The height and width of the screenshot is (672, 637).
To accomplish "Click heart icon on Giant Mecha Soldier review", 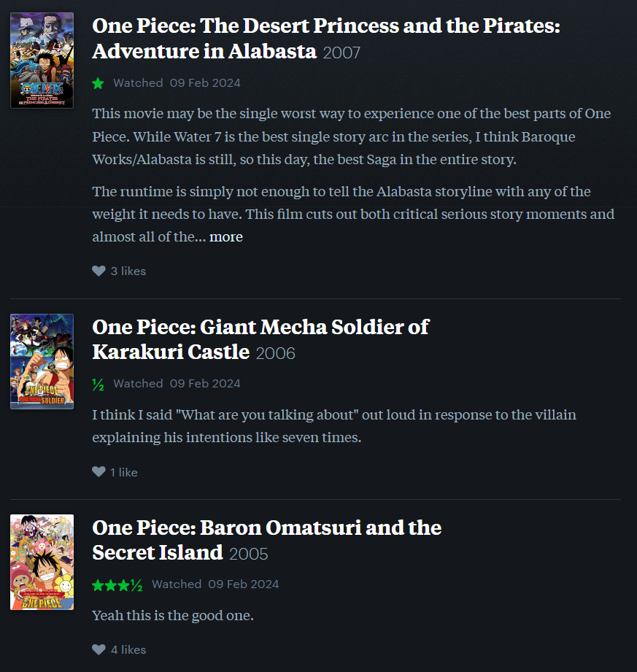I will (99, 472).
